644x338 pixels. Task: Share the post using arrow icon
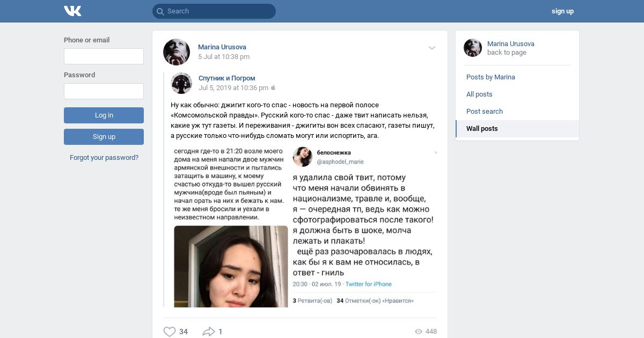click(x=208, y=332)
